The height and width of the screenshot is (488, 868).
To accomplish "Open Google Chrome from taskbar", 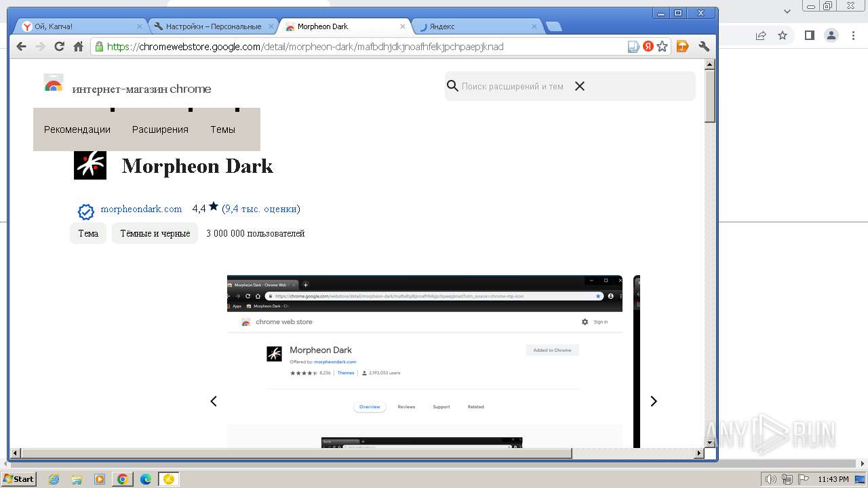I will click(123, 479).
